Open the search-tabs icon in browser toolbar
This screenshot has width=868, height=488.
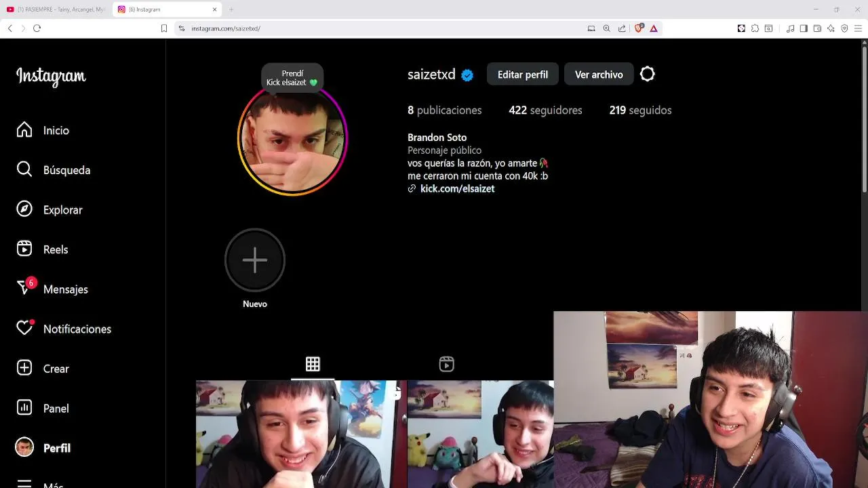[x=768, y=28]
